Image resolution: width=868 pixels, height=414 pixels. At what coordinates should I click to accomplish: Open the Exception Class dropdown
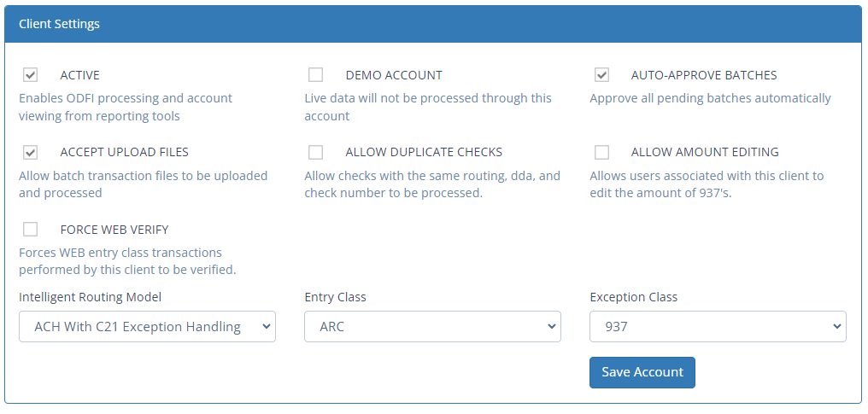718,326
